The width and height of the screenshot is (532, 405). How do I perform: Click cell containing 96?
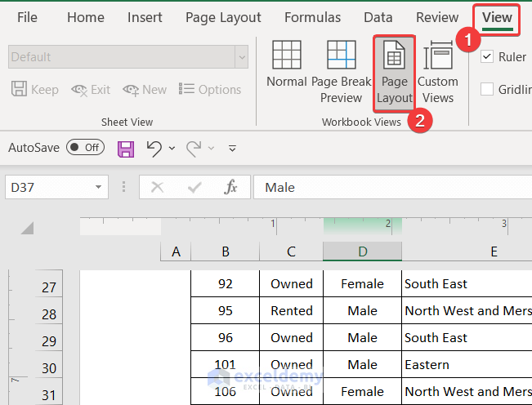coord(226,337)
